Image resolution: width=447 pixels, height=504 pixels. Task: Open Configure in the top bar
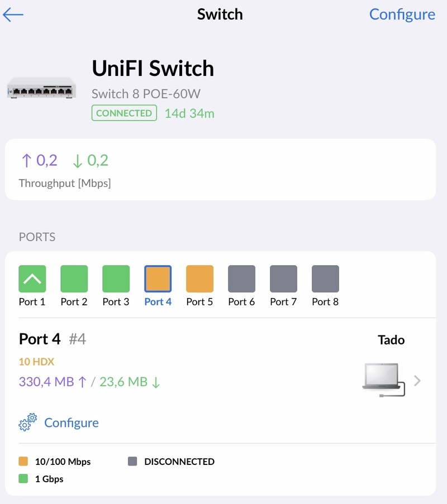point(402,15)
